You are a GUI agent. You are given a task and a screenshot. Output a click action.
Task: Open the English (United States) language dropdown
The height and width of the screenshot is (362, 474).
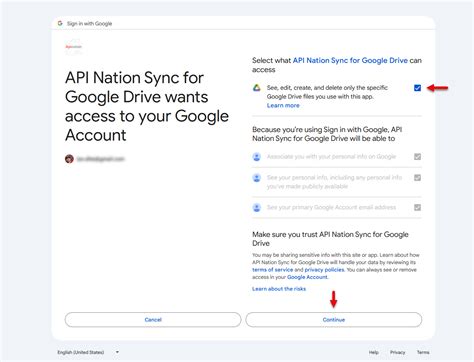pos(88,352)
